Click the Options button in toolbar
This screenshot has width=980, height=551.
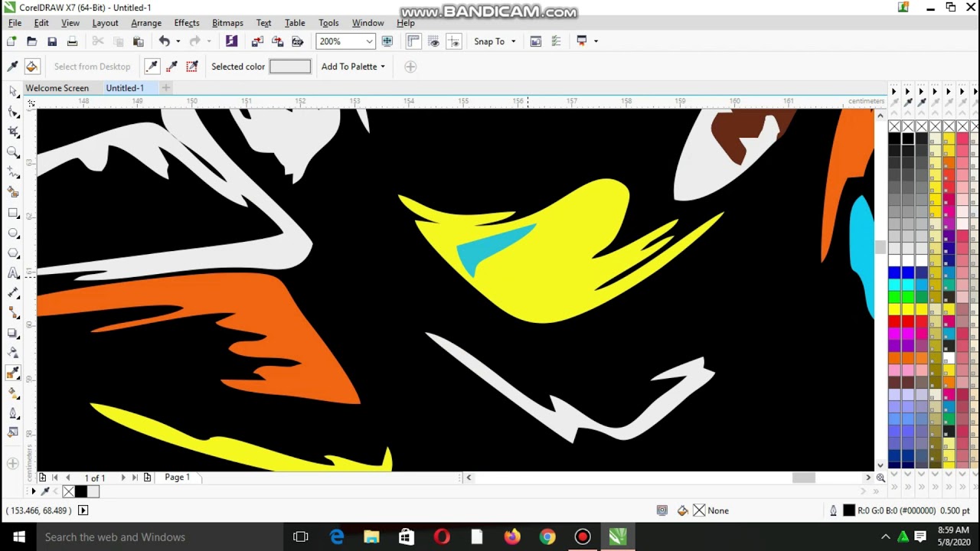click(x=557, y=41)
